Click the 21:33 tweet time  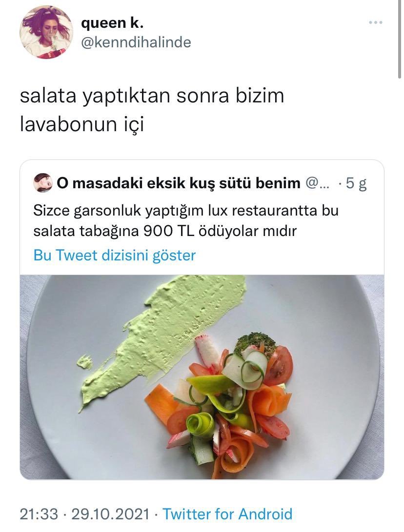click(x=39, y=513)
